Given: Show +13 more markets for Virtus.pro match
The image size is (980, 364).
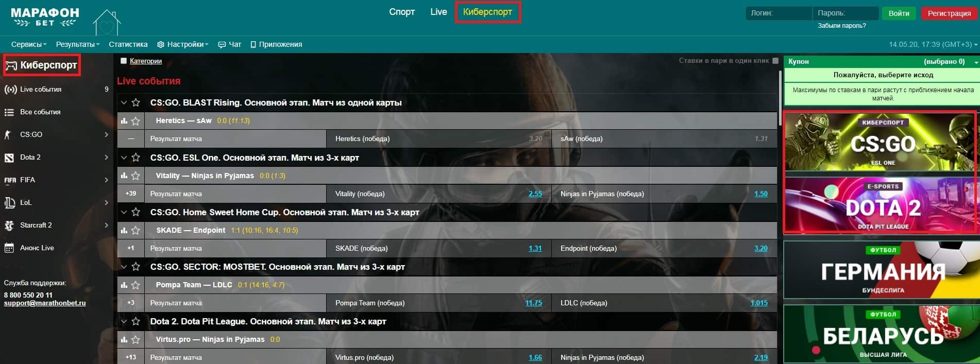Looking at the screenshot, I should point(131,357).
